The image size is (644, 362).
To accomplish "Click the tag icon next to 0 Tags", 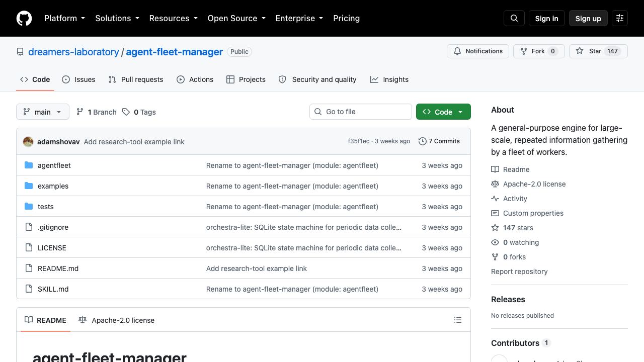I will click(126, 112).
